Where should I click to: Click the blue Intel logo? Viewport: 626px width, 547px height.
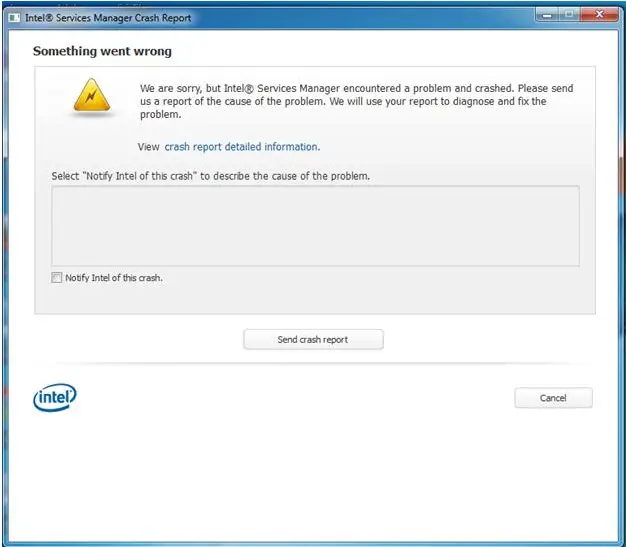55,397
